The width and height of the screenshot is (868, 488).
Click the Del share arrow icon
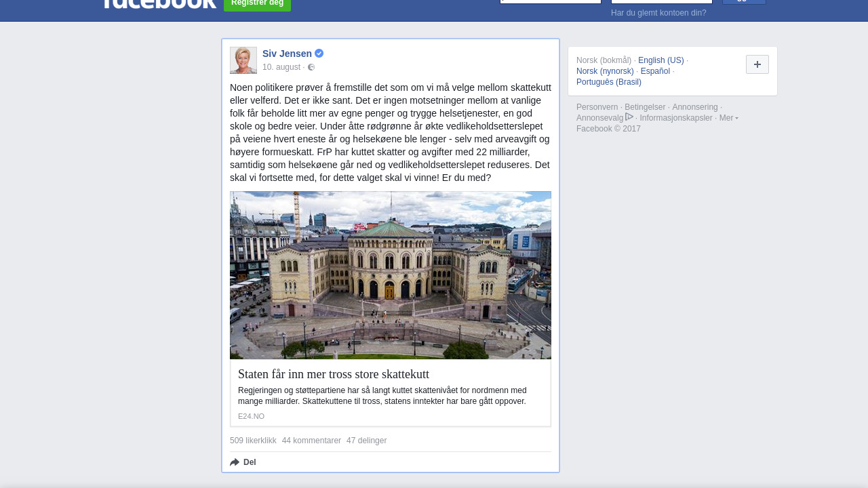coord(235,462)
